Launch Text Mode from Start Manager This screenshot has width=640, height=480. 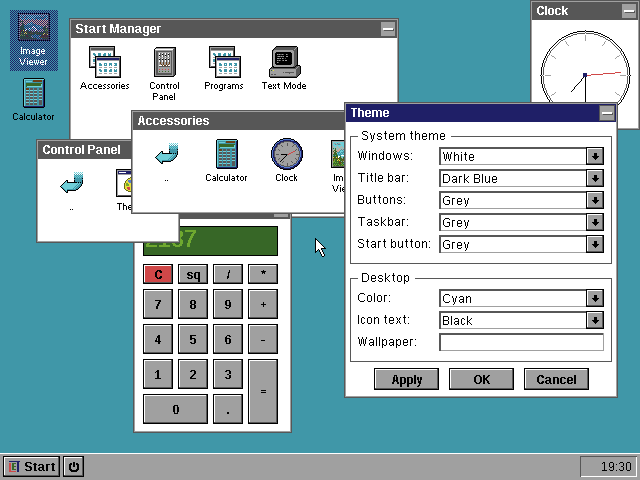click(x=284, y=68)
